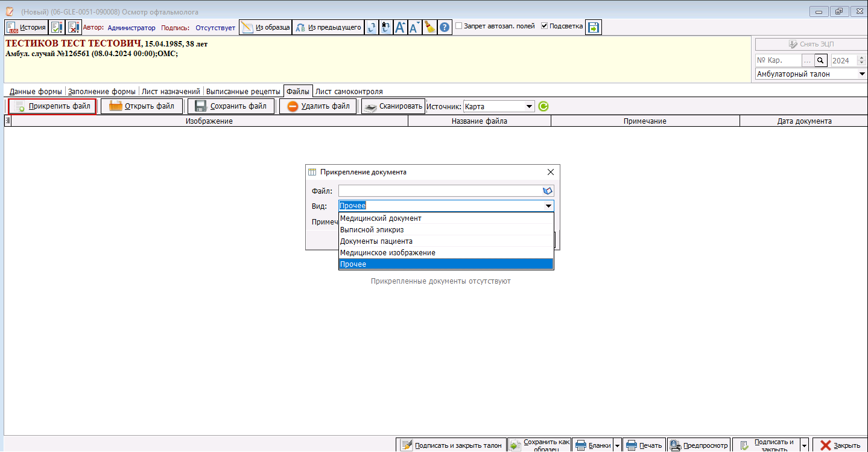Select Выписной эпикриз option
868x452 pixels.
446,230
